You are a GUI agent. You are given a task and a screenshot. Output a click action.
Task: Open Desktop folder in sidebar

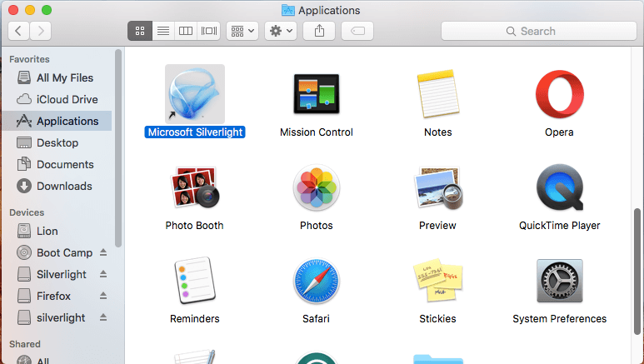[x=57, y=142]
